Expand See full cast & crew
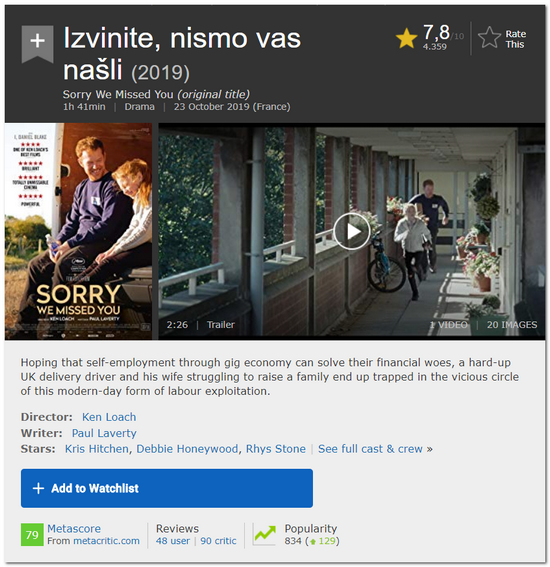This screenshot has height=567, width=550. click(x=375, y=449)
